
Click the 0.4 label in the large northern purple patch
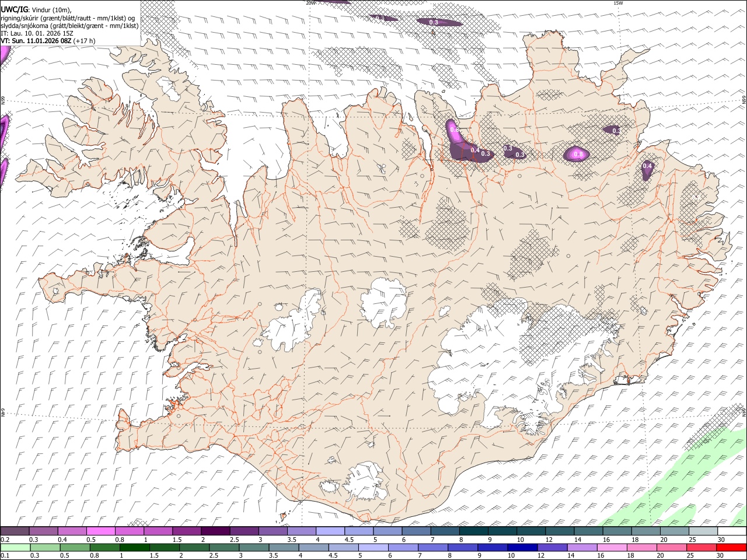tap(474, 150)
